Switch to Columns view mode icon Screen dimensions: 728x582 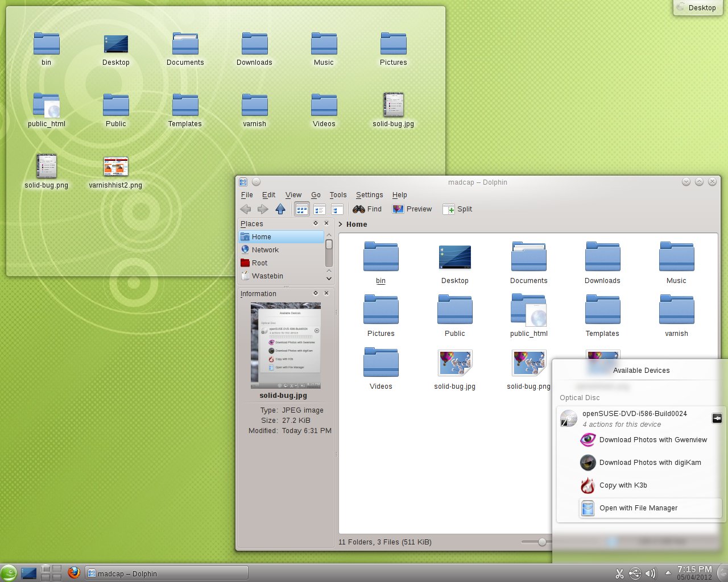[337, 209]
